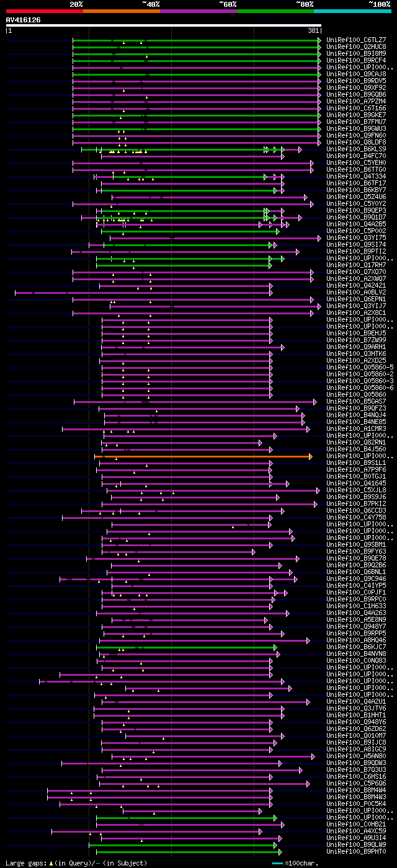397x868 pixels.
Task: Select the UniRef100_Q9XF92 label
Action: click(x=357, y=88)
